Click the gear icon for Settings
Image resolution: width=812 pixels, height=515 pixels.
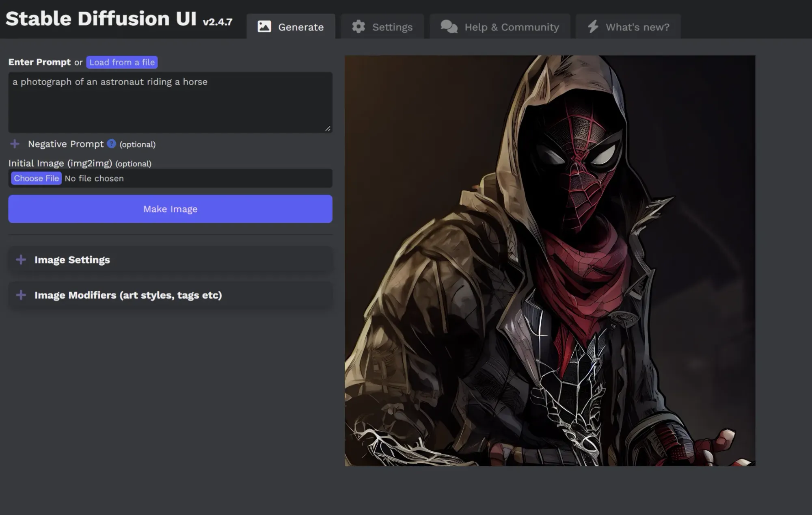click(358, 27)
